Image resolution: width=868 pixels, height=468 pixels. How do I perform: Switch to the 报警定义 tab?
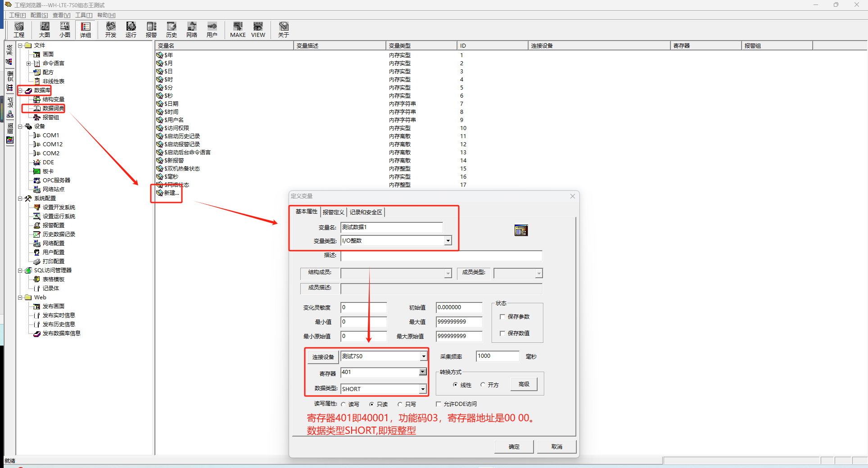[x=333, y=212]
